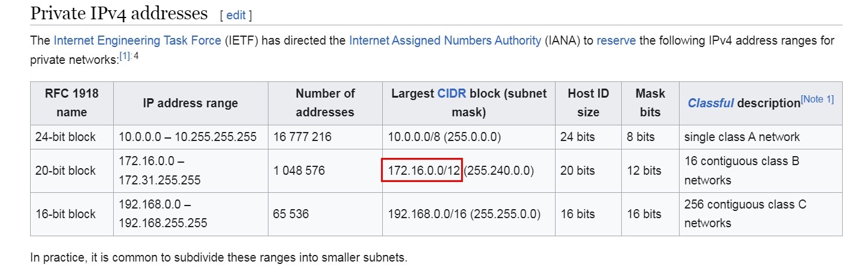This screenshot has width=868, height=270.
Task: Open citation [1] superscript reference
Action: click(125, 57)
